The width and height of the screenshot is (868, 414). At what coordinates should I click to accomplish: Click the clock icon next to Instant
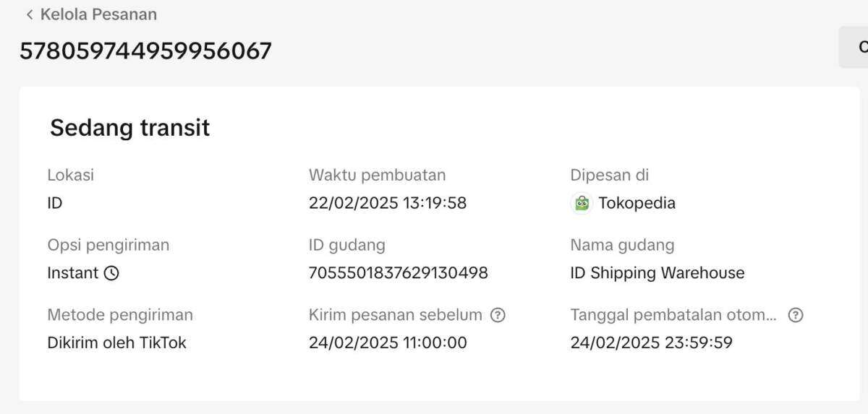(111, 273)
